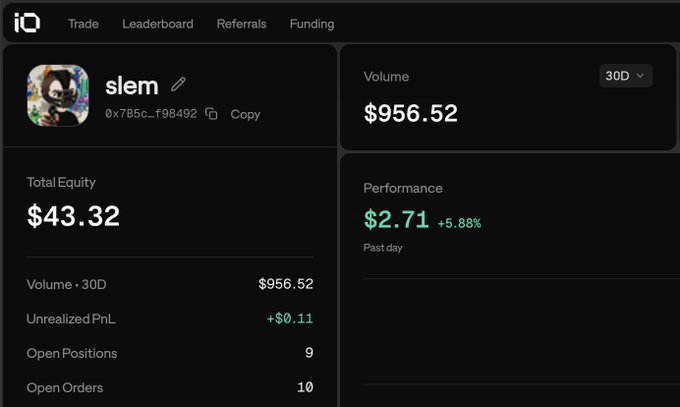Click the Performance heading

[x=403, y=188]
